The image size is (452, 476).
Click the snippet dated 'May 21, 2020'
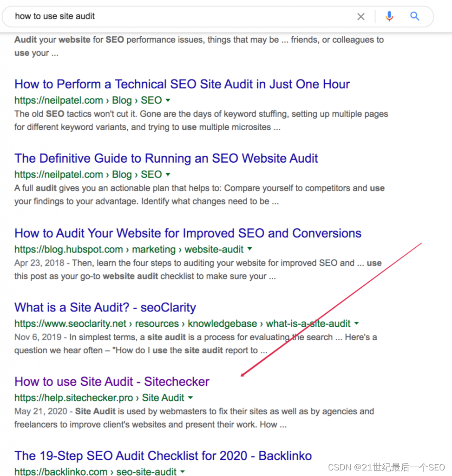pyautogui.click(x=194, y=418)
